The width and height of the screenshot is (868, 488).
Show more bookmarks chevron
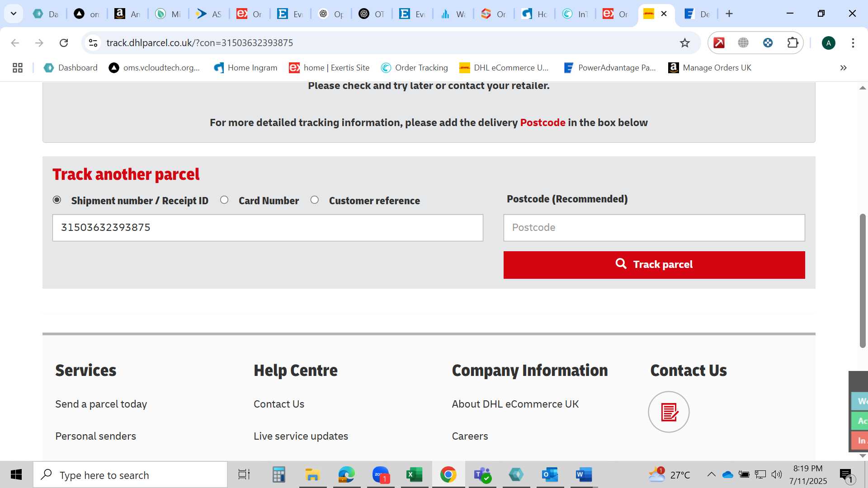click(843, 68)
